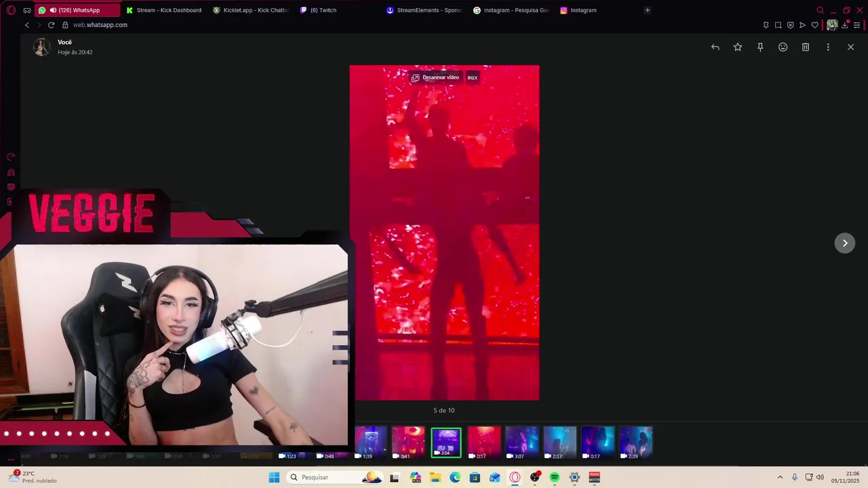The image size is (868, 488).
Task: Open Task View from the taskbar
Action: [395, 478]
